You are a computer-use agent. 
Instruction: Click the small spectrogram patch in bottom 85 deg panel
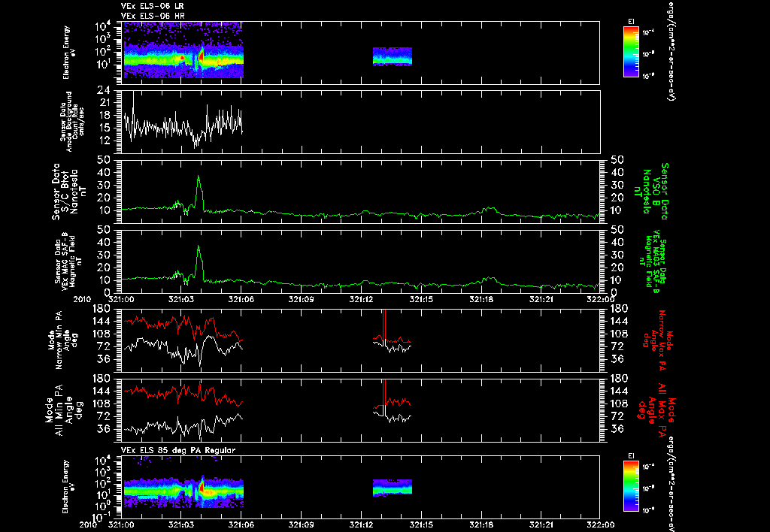click(x=393, y=488)
